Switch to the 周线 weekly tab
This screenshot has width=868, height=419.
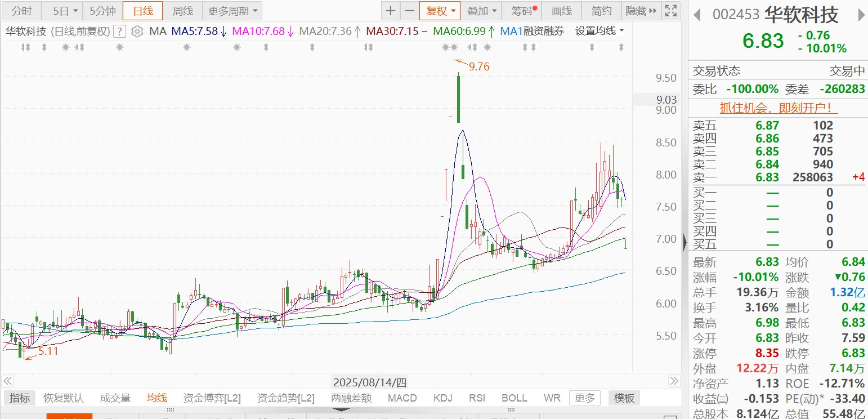(x=182, y=11)
